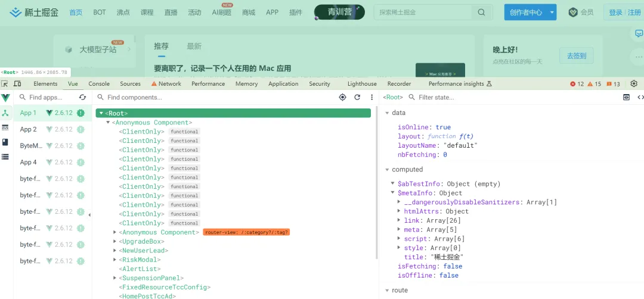The width and height of the screenshot is (644, 299).
Task: Open the component tree more options menu
Action: pyautogui.click(x=371, y=97)
